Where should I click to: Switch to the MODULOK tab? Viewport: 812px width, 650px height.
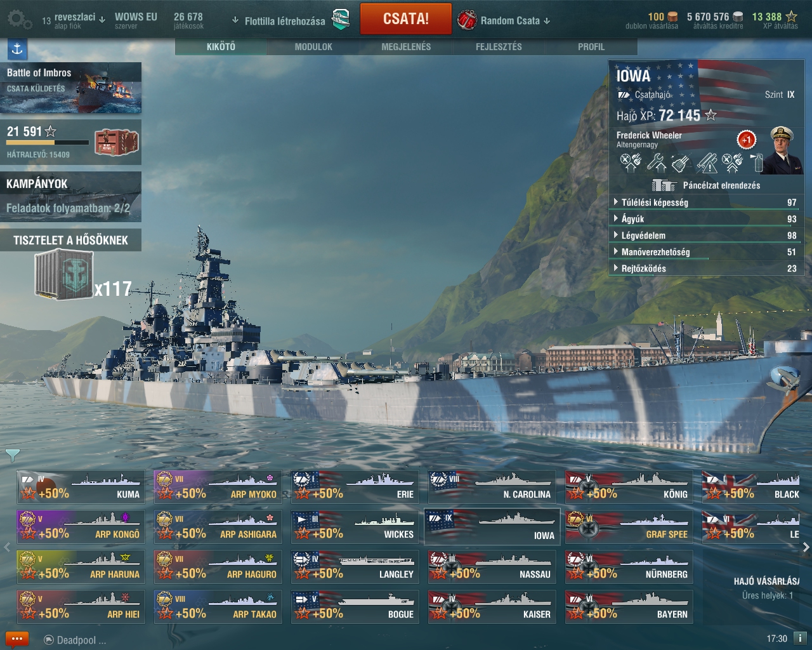313,46
